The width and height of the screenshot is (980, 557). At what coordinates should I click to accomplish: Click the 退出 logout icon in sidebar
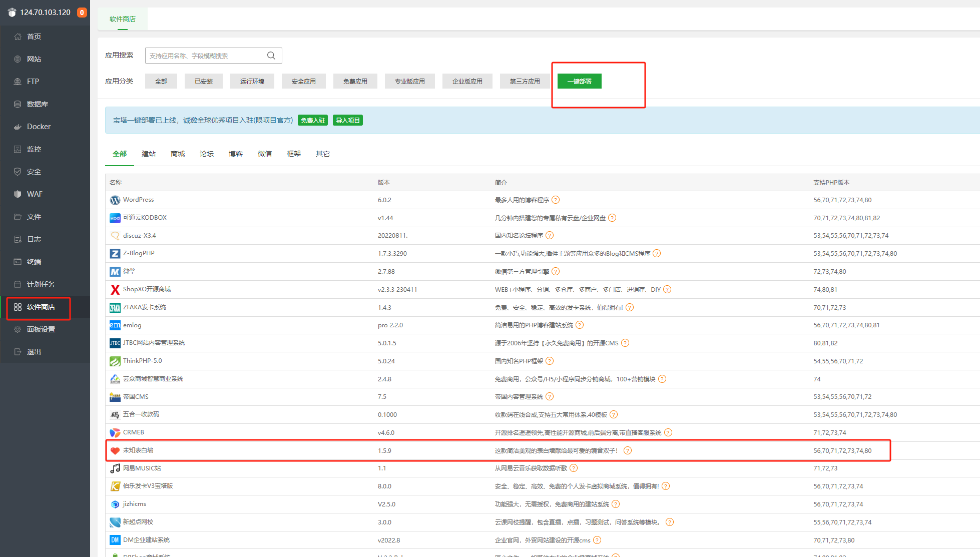click(x=18, y=352)
